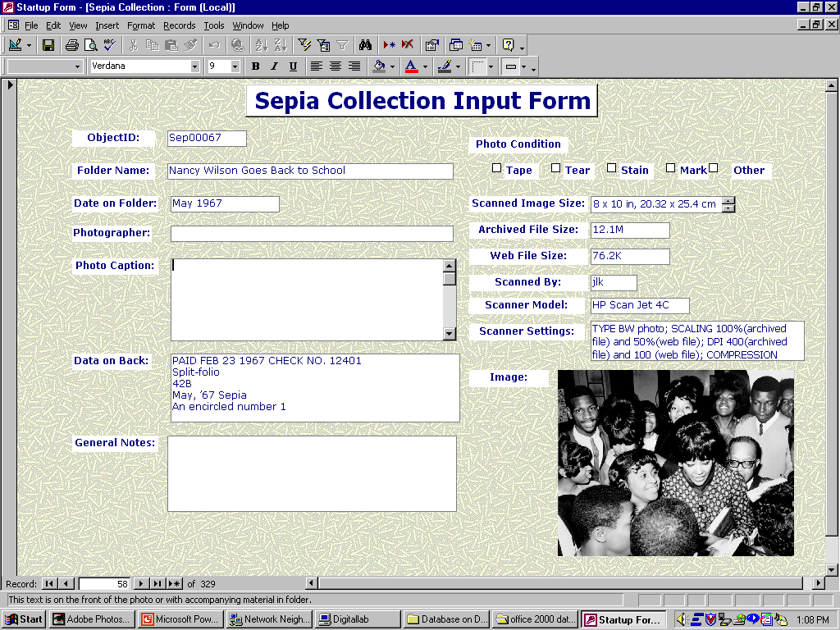
Task: Open Find with binoculars icon
Action: click(366, 45)
